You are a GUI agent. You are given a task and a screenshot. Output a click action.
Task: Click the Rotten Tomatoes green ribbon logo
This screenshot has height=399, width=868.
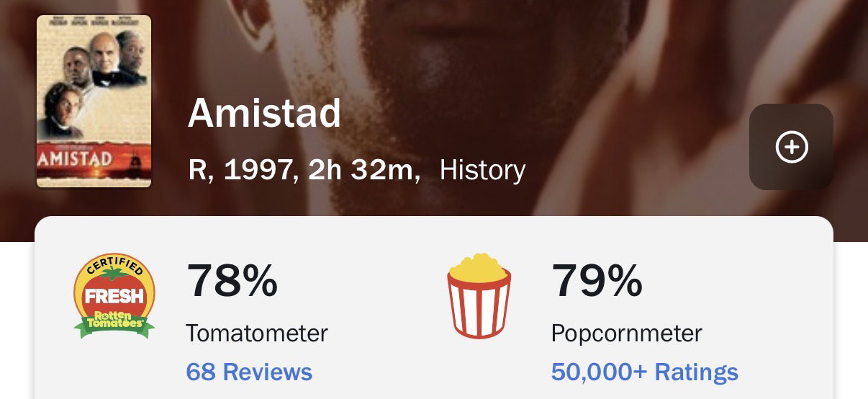point(114,323)
